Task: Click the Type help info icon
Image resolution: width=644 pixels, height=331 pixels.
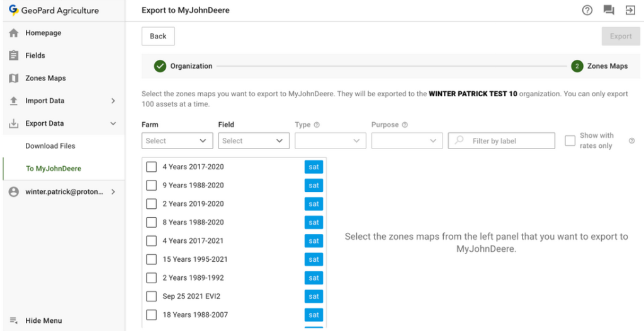Action: [317, 125]
